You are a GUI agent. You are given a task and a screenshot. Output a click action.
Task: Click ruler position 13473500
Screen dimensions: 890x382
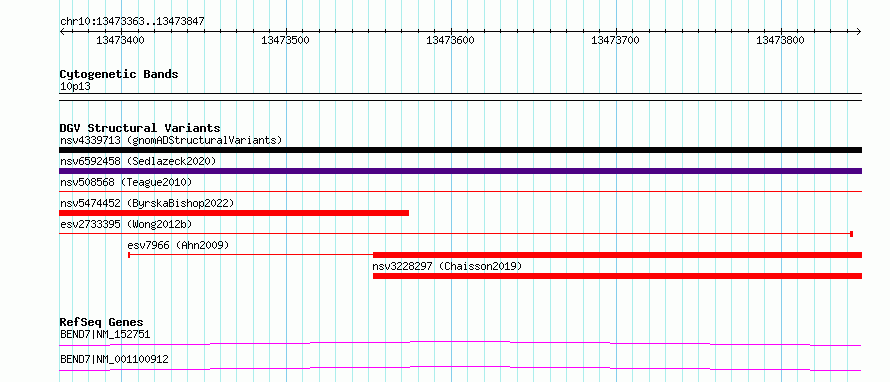(286, 40)
